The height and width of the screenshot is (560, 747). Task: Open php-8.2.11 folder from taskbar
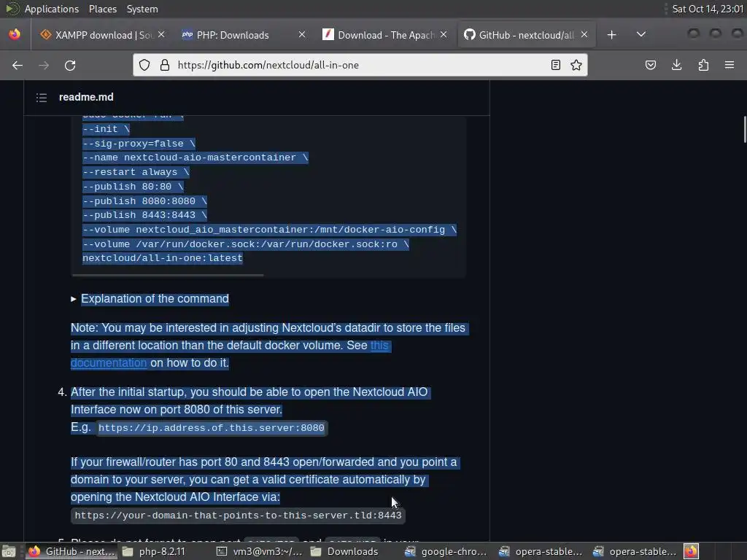[x=154, y=551]
